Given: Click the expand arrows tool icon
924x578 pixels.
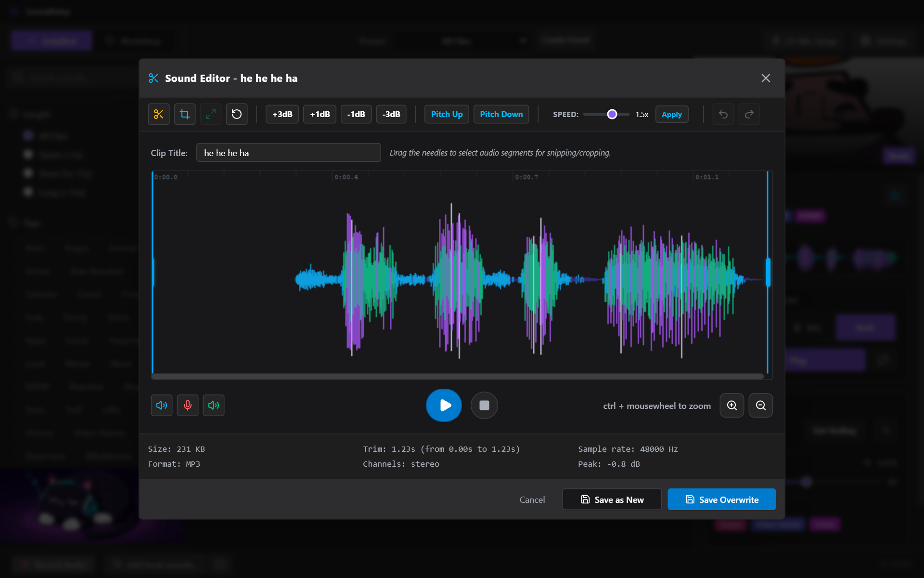Looking at the screenshot, I should tap(210, 114).
